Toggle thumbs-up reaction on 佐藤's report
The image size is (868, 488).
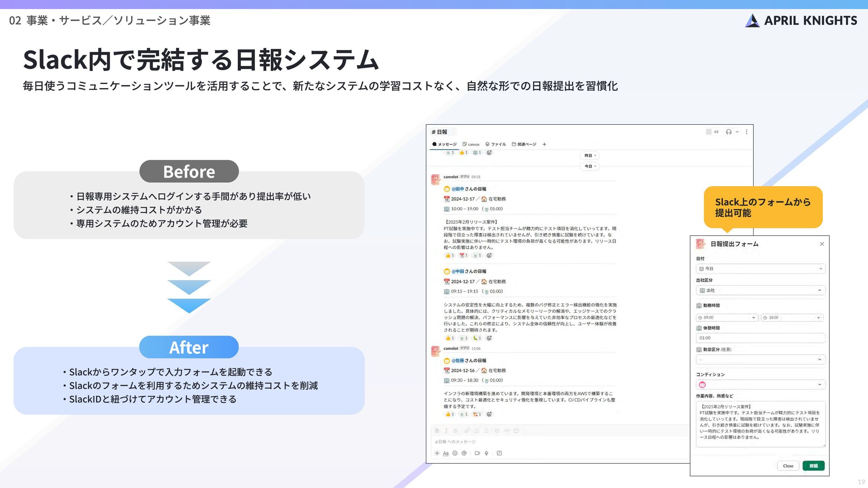click(x=449, y=414)
